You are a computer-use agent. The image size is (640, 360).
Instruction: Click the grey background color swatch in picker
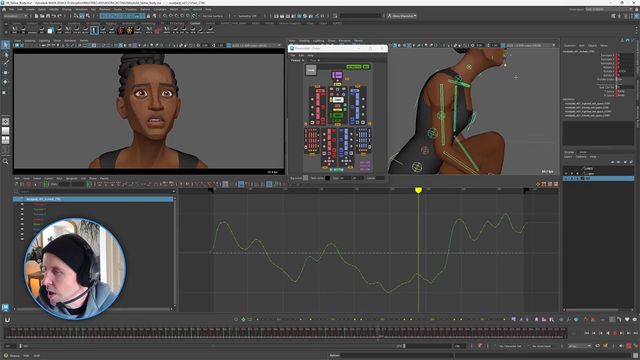click(x=305, y=178)
